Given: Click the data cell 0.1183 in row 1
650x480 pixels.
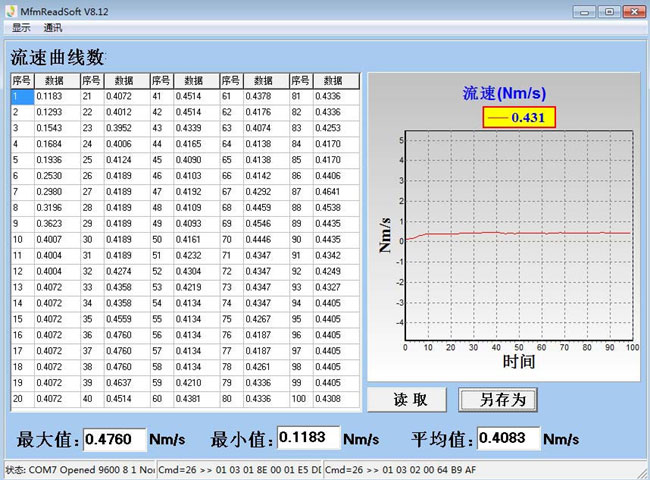Looking at the screenshot, I should point(57,96).
